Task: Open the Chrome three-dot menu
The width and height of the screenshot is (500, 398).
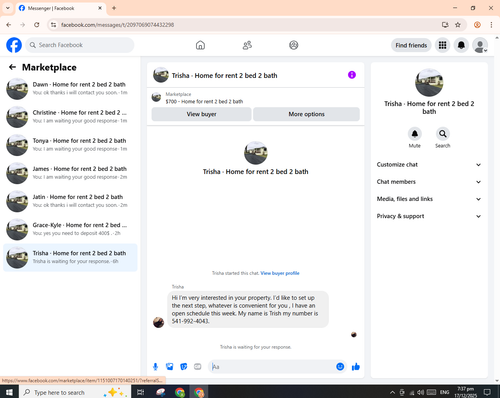Action: coord(491,25)
